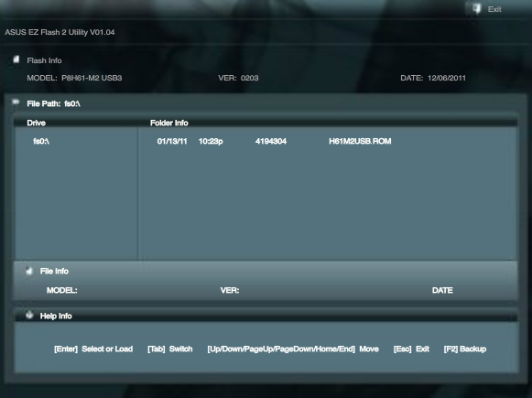Click the Exit label in the header
The image size is (532, 398).
click(x=494, y=9)
